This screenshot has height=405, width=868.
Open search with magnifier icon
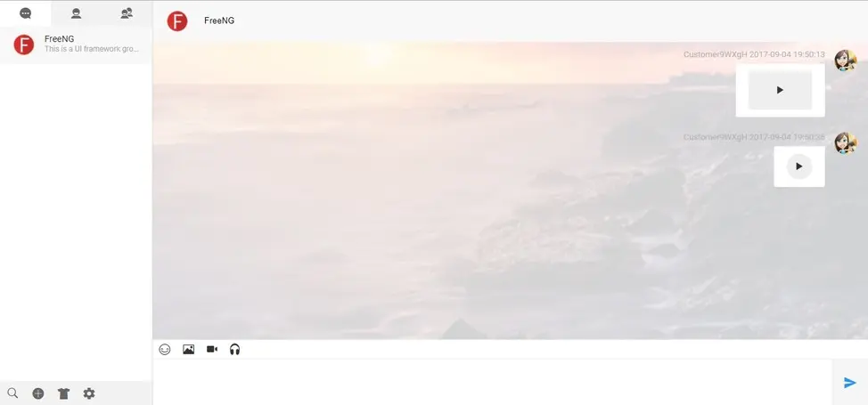pyautogui.click(x=12, y=393)
